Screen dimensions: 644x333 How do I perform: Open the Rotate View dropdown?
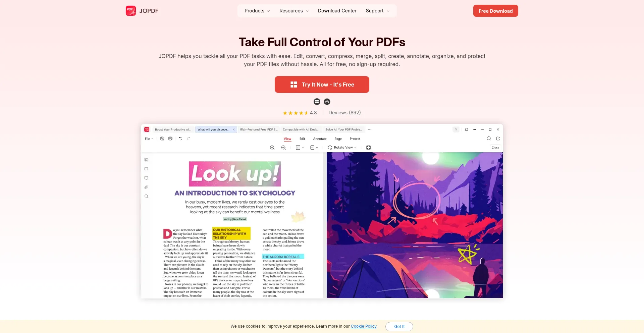342,148
